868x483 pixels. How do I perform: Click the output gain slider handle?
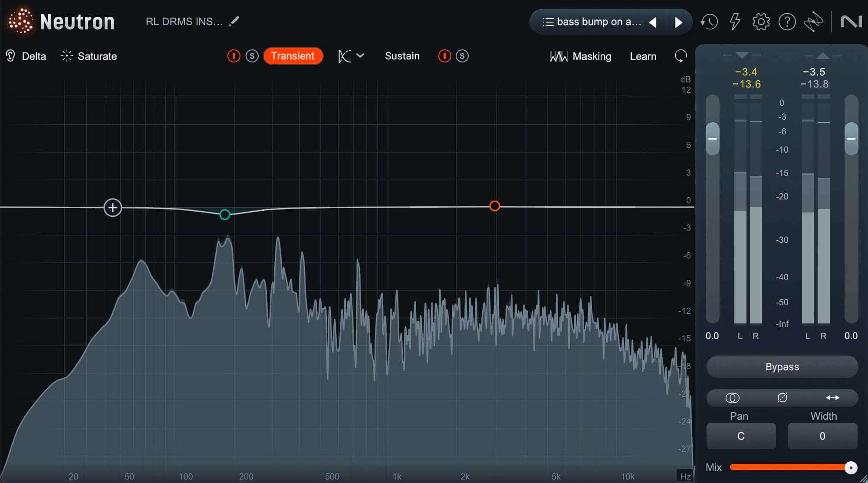click(x=852, y=139)
